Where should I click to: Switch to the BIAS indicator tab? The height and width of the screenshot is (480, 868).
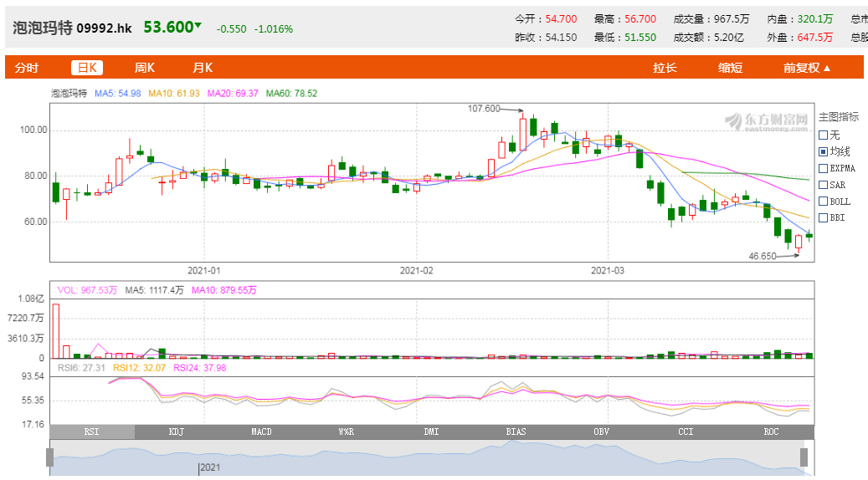(x=516, y=431)
